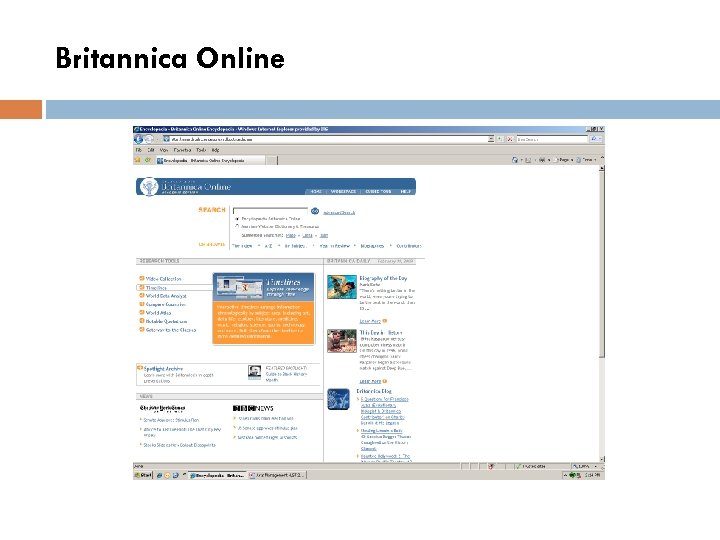Click HOME in Britannica header navigation
Image resolution: width=720 pixels, height=540 pixels.
click(316, 191)
